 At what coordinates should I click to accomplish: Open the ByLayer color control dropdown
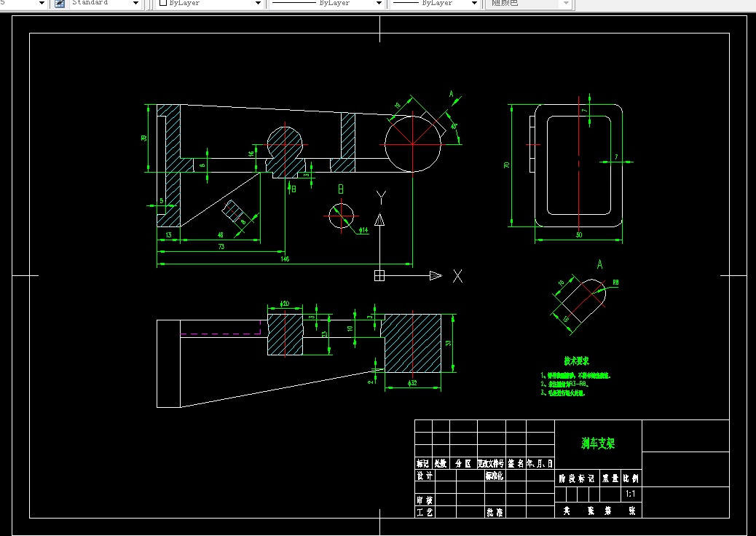258,4
